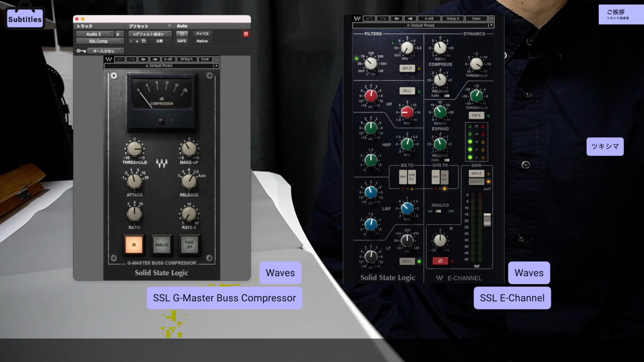Enable the phase invert button on the E-Channel

point(440,261)
